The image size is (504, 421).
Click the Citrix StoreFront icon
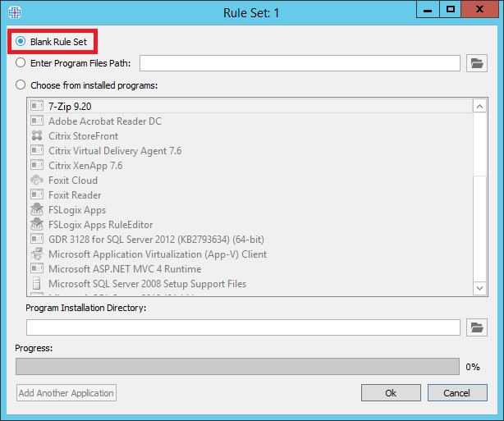click(37, 135)
